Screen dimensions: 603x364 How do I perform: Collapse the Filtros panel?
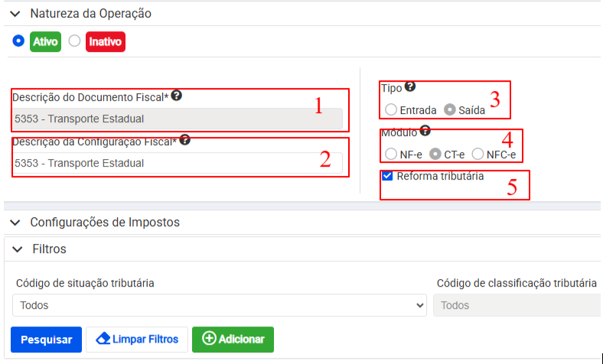pyautogui.click(x=18, y=249)
